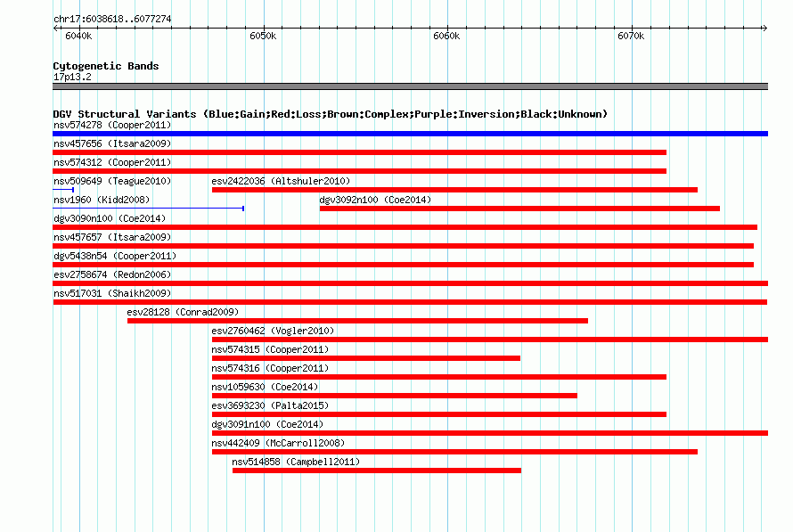Open the nsv509649 (Teague2010) label
Screen dimensions: 793x532
(112, 181)
